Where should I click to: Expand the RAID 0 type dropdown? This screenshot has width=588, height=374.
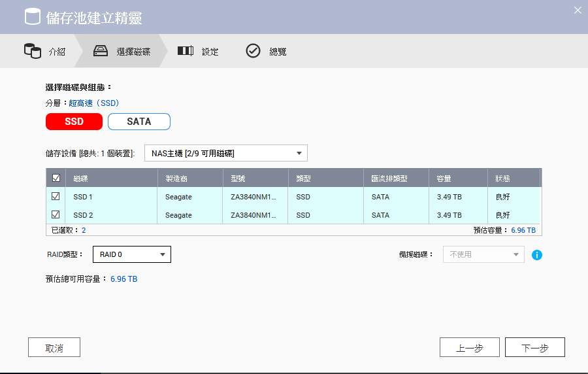[132, 254]
